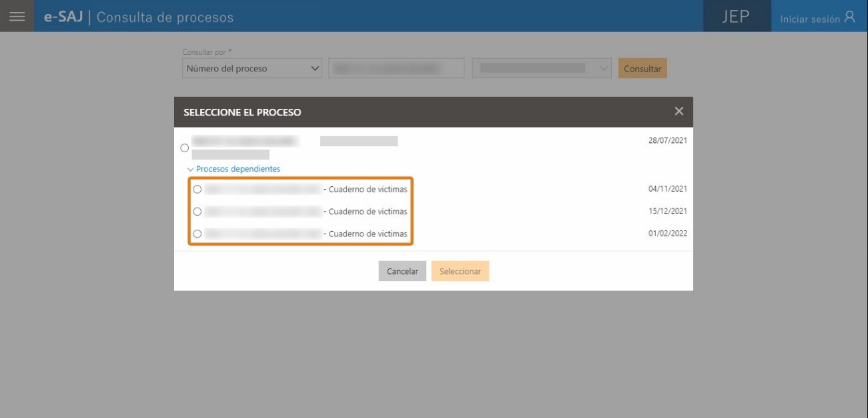This screenshot has width=868, height=418.
Task: Select the Cuaderno de victimas dated 15/12/2021
Action: coord(197,212)
